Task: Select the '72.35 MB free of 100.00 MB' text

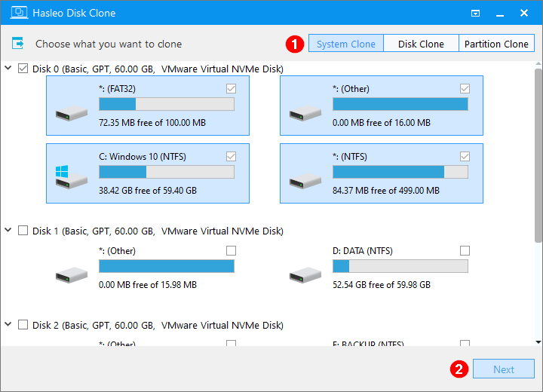Action: (x=152, y=123)
